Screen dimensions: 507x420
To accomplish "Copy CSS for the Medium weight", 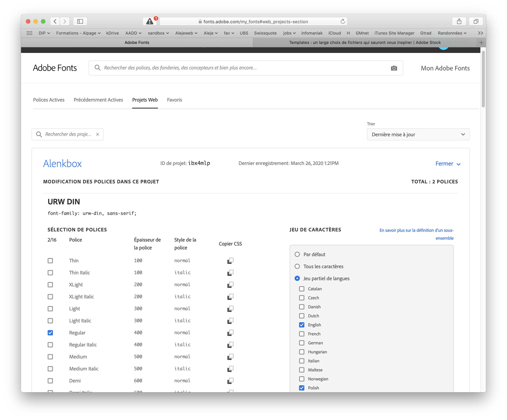I will 230,357.
